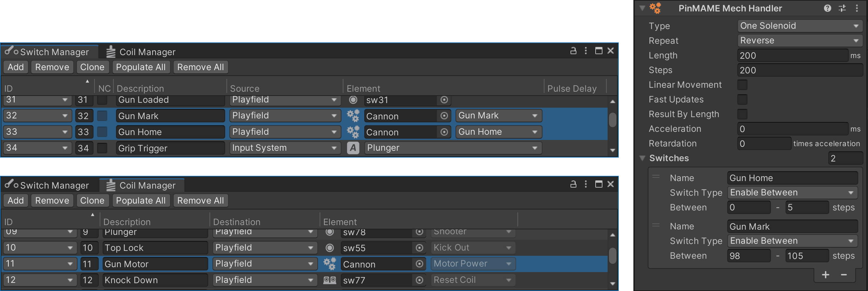The width and height of the screenshot is (868, 291).
Task: Enable the Fast Updates checkbox
Action: [742, 100]
